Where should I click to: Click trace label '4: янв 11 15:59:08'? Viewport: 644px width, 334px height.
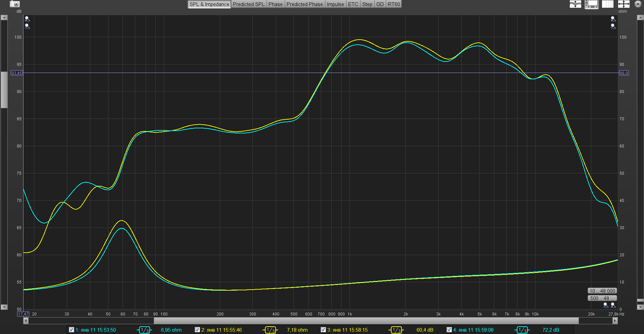tap(473, 330)
